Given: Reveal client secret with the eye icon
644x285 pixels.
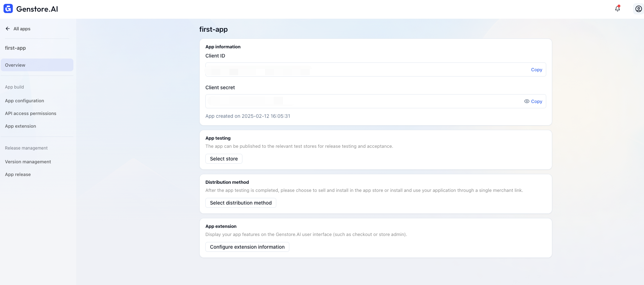Looking at the screenshot, I should click(x=526, y=101).
